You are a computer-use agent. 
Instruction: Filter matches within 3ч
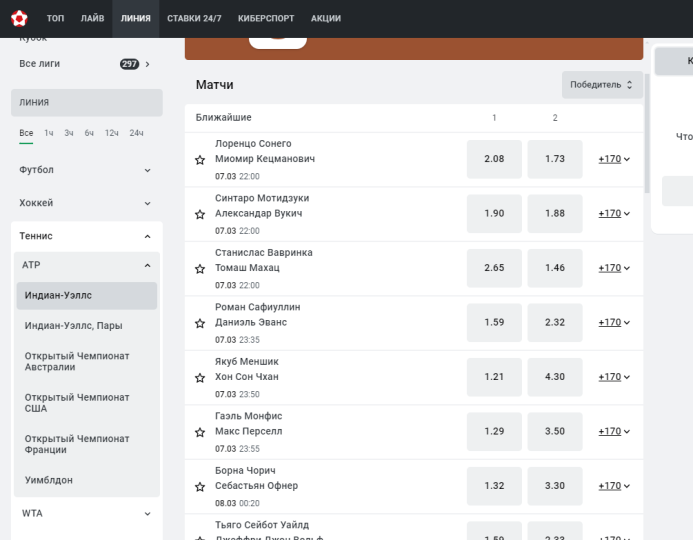[x=69, y=133]
